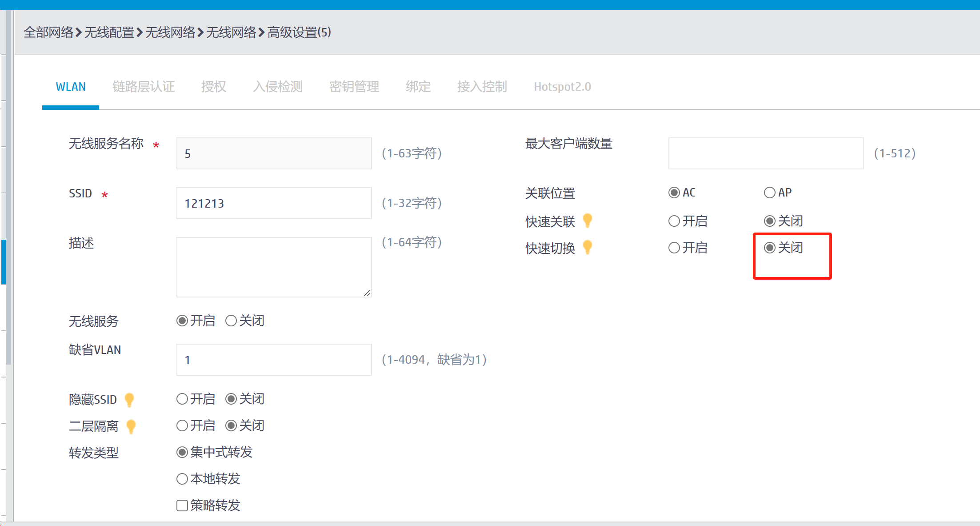
Task: Click the 描述 text area
Action: point(274,267)
